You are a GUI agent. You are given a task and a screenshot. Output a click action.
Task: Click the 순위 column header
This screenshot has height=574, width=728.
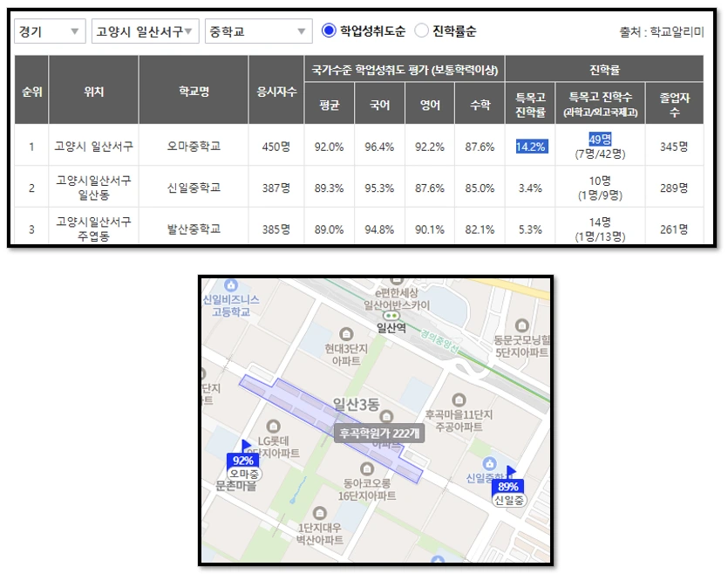31,90
